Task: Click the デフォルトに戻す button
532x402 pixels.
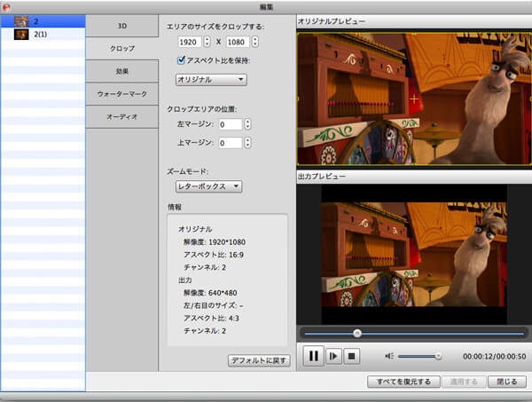Action: click(x=259, y=360)
